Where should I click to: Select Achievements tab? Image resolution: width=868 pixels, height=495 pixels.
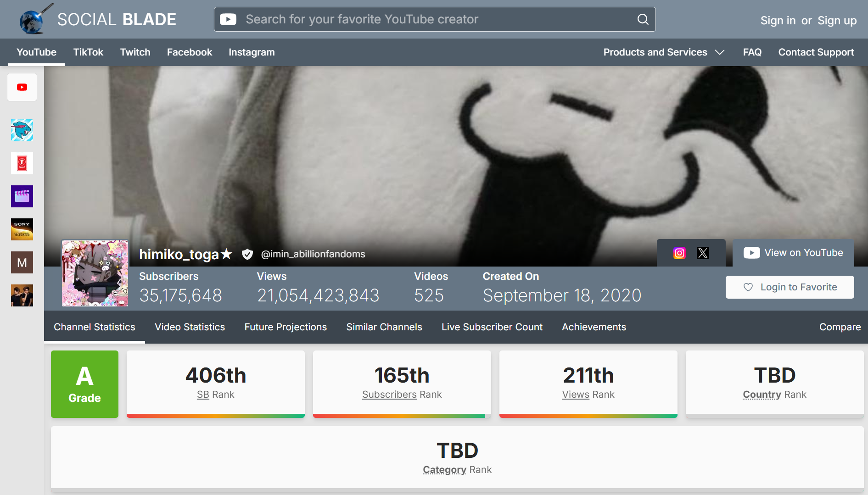(594, 327)
